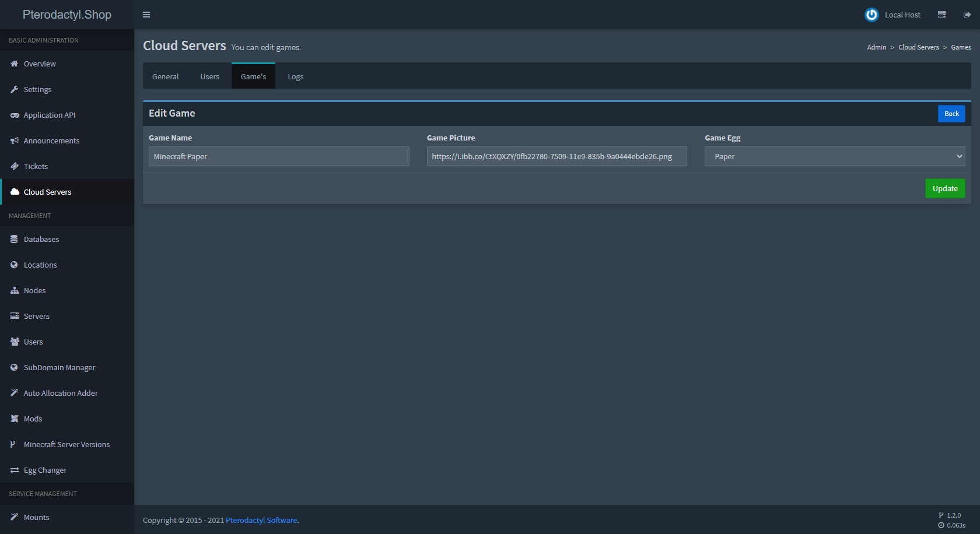Expand the Game Egg dropdown
Image resolution: width=980 pixels, height=534 pixels.
[834, 156]
